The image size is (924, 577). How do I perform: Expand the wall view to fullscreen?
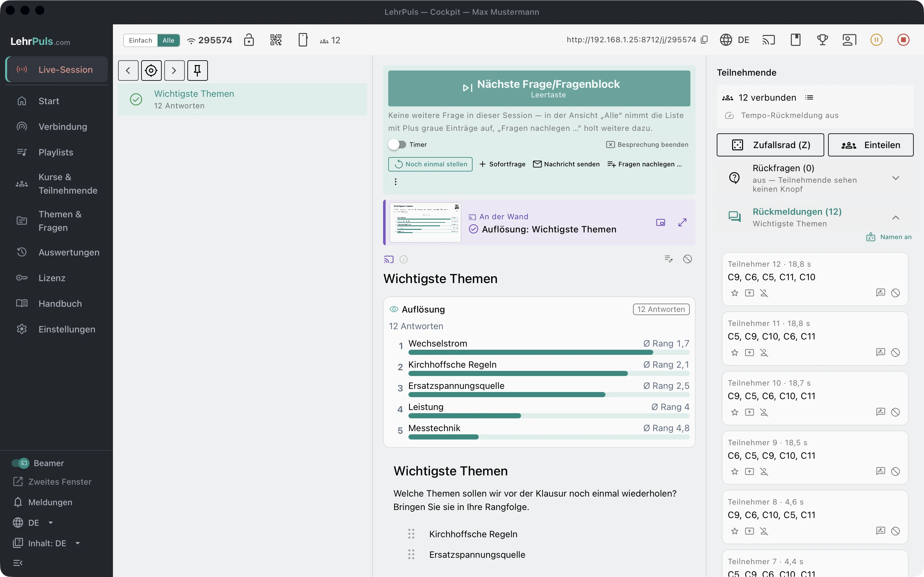point(682,222)
